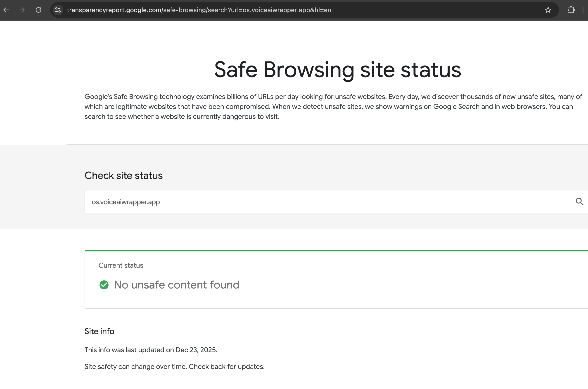Click the Safe Browsing description paragraph
The height and width of the screenshot is (389, 588).
click(333, 106)
